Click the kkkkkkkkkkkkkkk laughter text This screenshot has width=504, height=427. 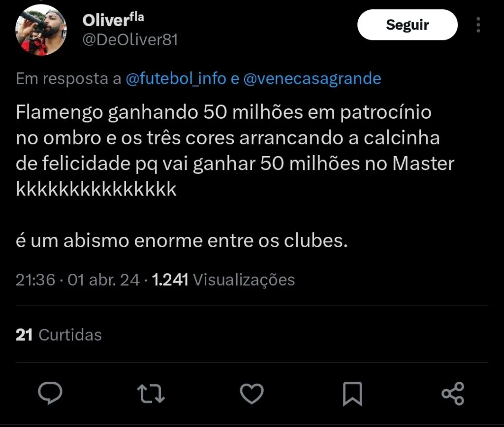click(96, 189)
